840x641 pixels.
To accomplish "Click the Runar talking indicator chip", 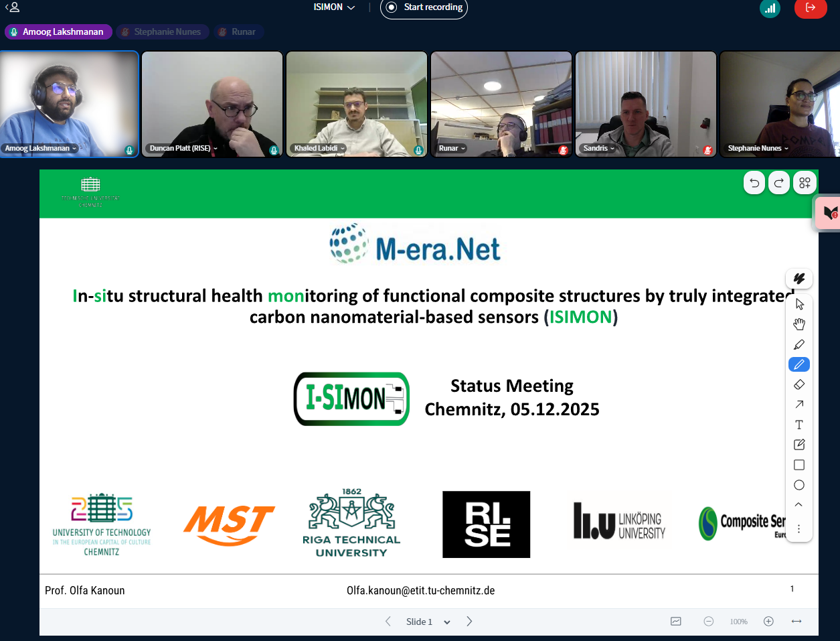I will [x=239, y=31].
